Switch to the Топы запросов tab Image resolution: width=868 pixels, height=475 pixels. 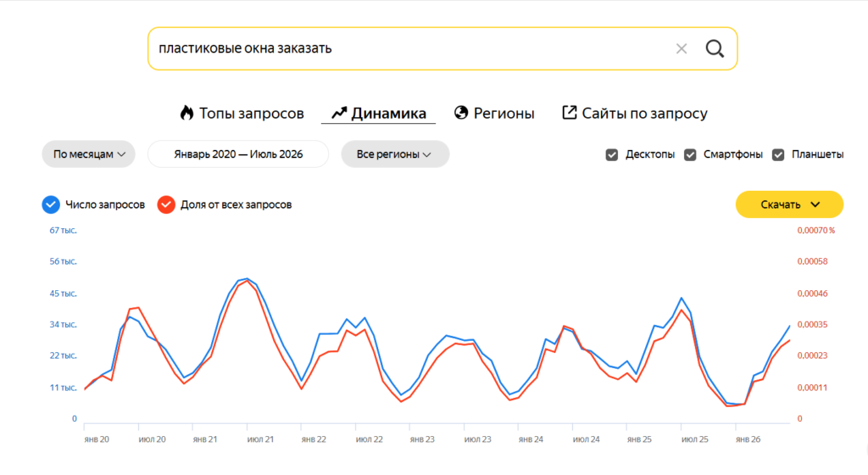point(242,113)
